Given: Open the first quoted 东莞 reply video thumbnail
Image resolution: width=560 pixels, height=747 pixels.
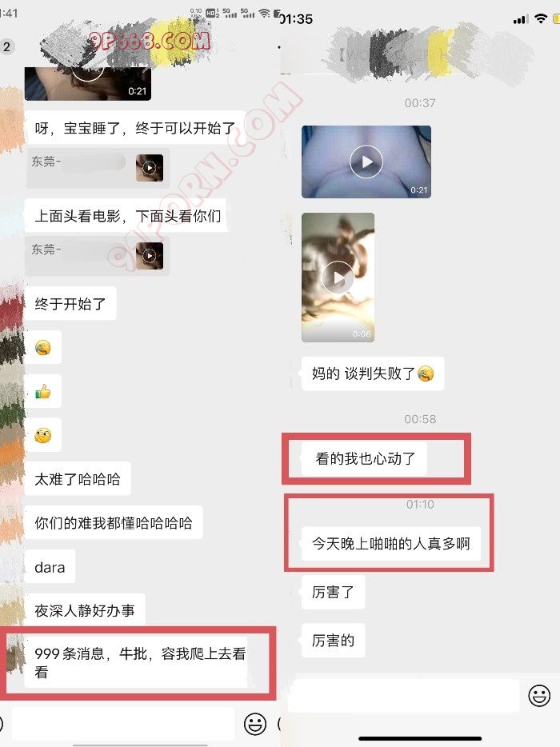Looking at the screenshot, I should click(x=149, y=168).
